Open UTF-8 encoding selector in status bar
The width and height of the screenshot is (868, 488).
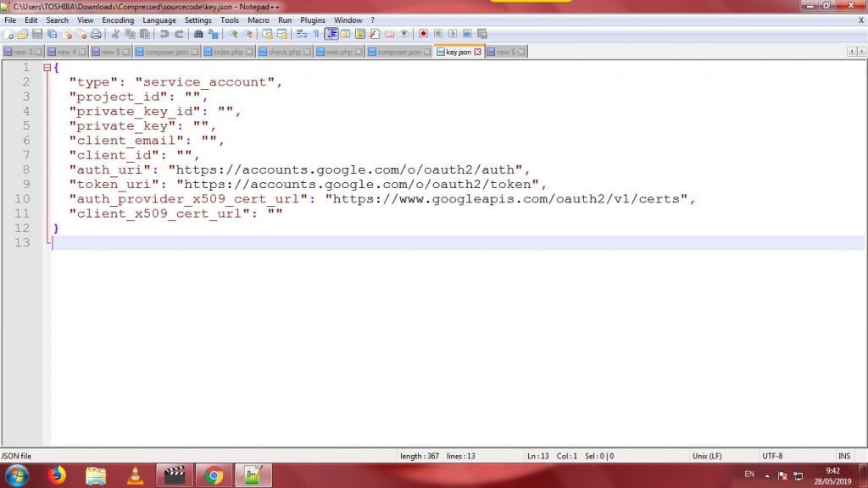pos(772,456)
